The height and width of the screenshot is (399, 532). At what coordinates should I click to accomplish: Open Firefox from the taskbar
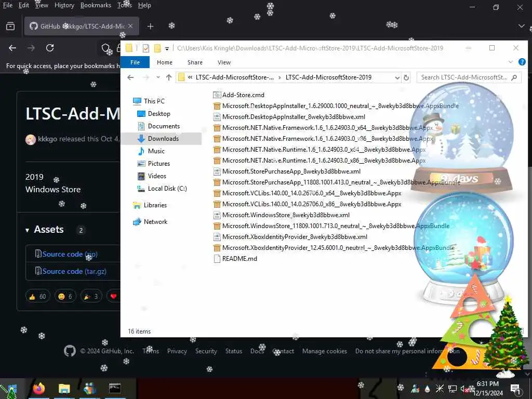click(x=39, y=389)
